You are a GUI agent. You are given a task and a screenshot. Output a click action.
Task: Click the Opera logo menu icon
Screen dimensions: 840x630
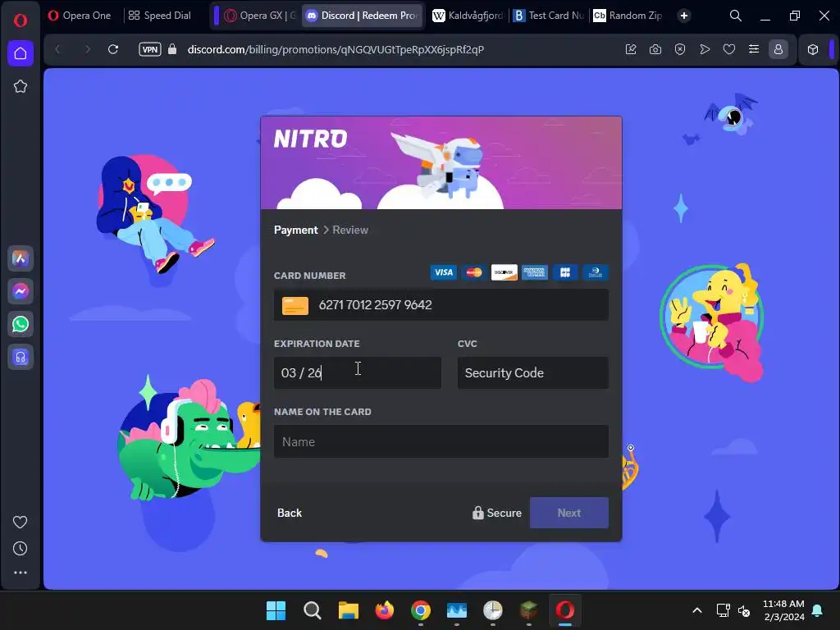[21, 21]
